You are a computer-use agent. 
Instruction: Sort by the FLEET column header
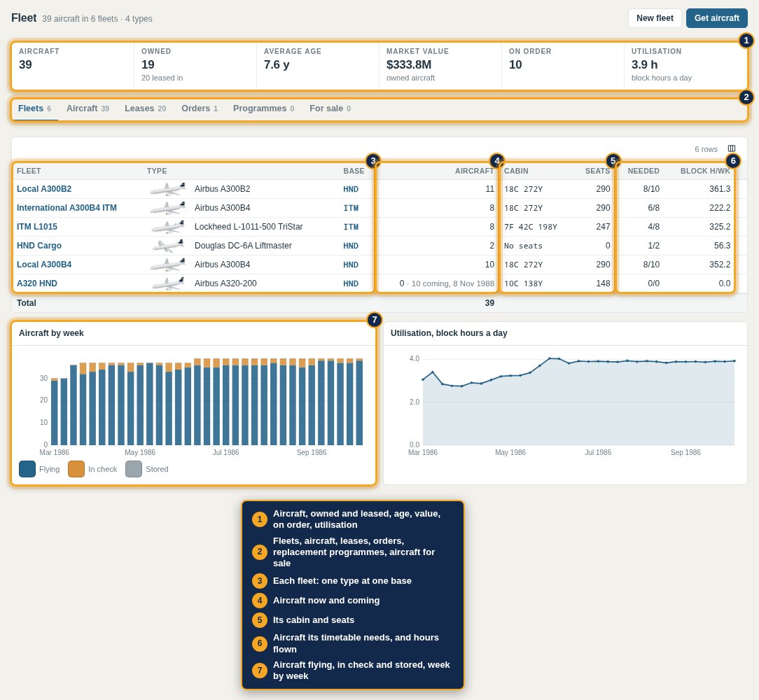29,171
